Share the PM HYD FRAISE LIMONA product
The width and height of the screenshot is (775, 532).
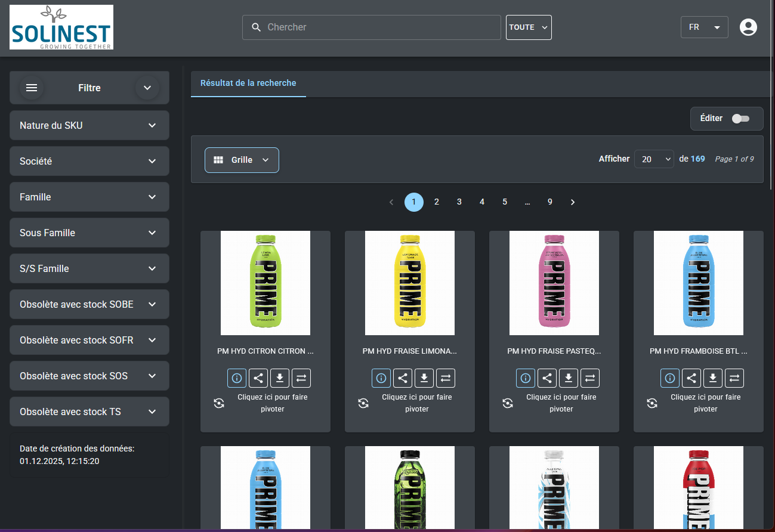403,378
